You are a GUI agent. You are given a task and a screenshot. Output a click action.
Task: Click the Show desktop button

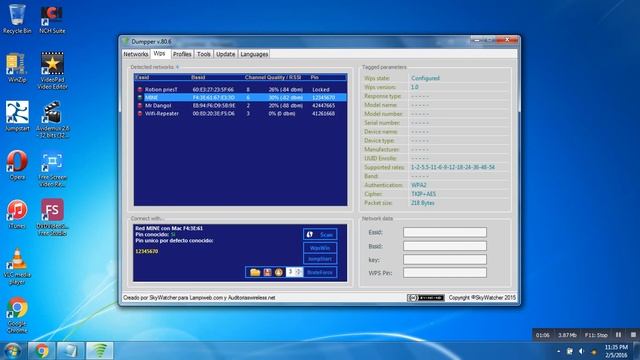(x=637, y=351)
